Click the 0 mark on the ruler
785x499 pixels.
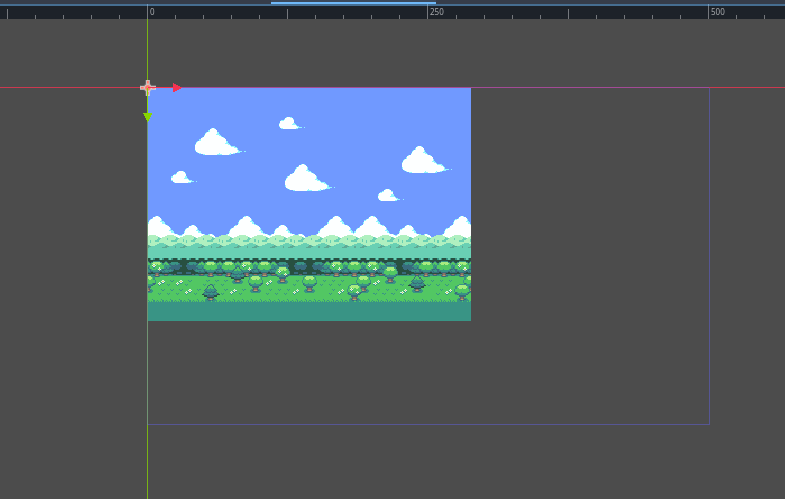coord(152,12)
